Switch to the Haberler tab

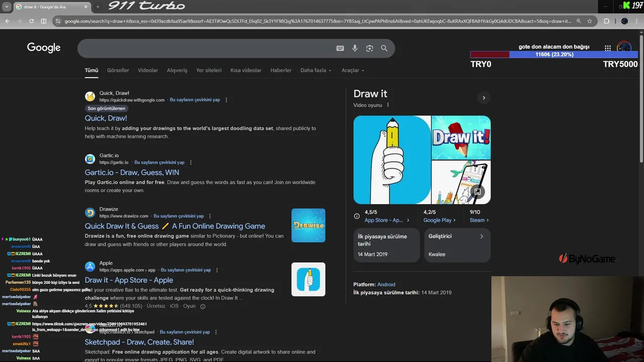click(x=281, y=70)
